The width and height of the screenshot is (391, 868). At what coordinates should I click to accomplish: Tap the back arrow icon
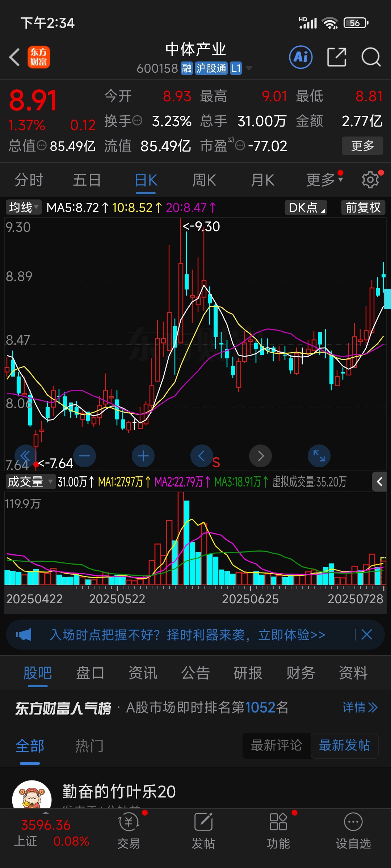(x=14, y=57)
